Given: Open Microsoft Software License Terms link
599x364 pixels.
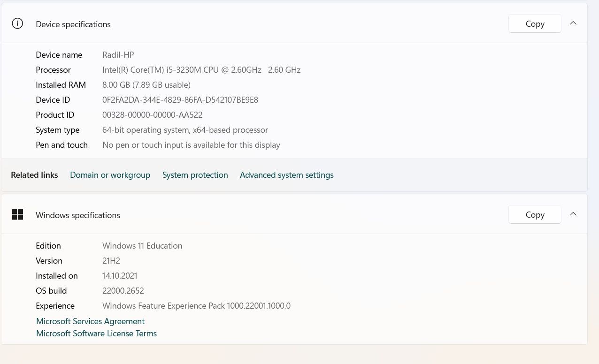Looking at the screenshot, I should (96, 334).
